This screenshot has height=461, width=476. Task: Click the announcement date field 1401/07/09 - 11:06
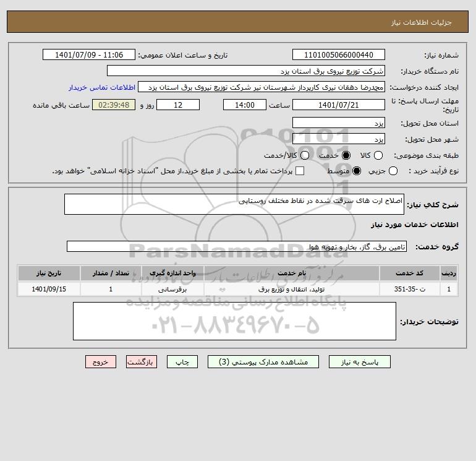pyautogui.click(x=89, y=55)
